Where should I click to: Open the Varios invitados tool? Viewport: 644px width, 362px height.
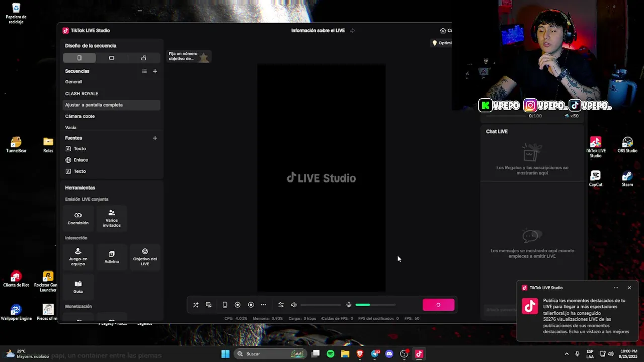(x=112, y=218)
